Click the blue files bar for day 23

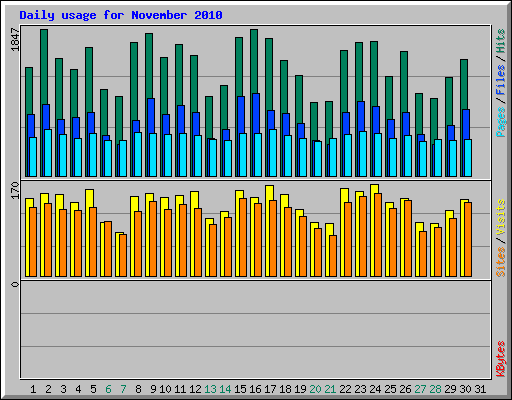pos(360,116)
